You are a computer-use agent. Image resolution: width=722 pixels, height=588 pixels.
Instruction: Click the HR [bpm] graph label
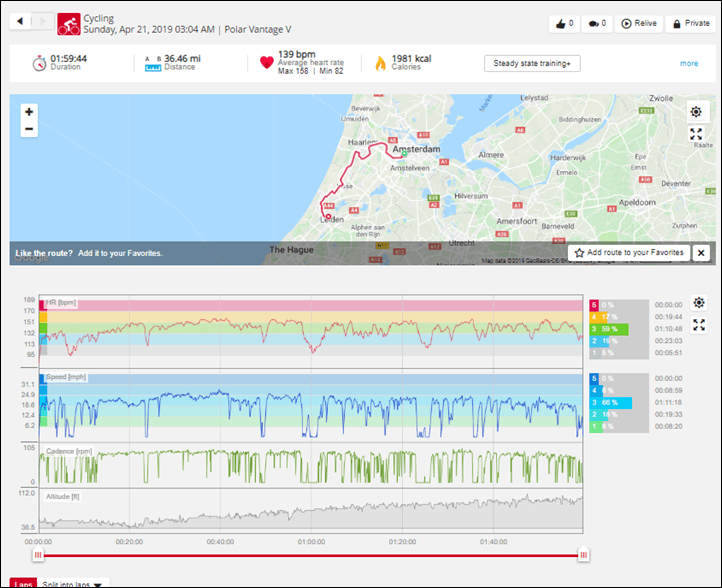(x=60, y=303)
